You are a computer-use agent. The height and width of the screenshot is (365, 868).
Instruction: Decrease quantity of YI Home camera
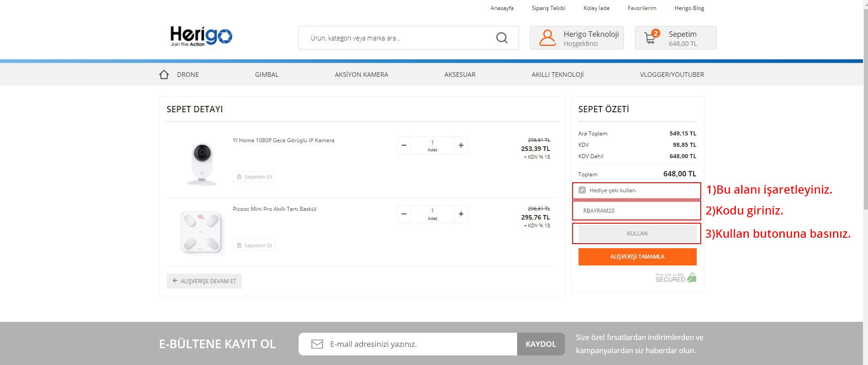pos(404,145)
